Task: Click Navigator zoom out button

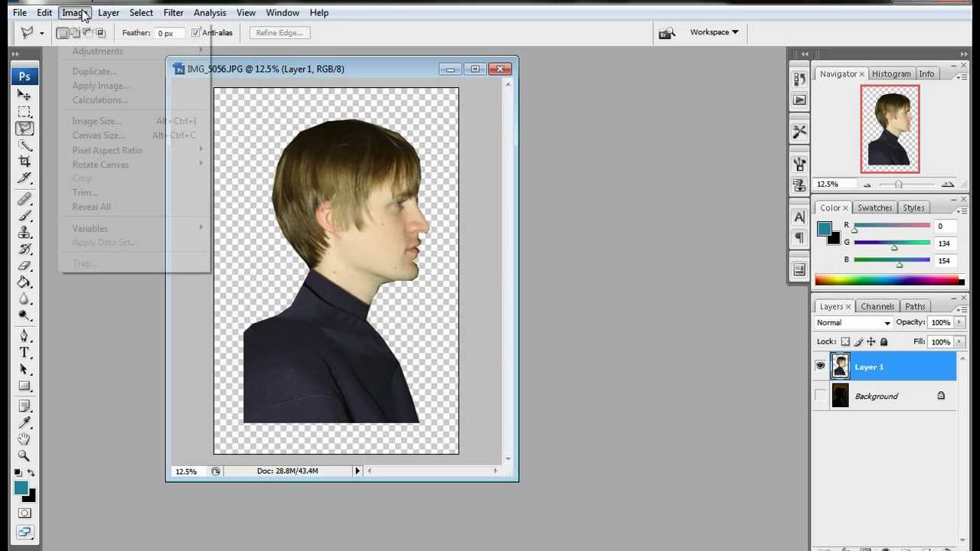Action: coord(867,184)
